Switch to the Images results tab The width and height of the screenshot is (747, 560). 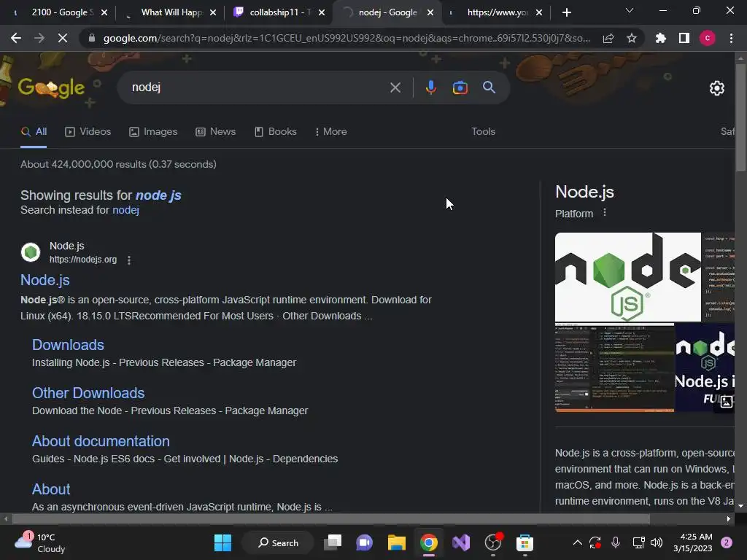(x=153, y=132)
